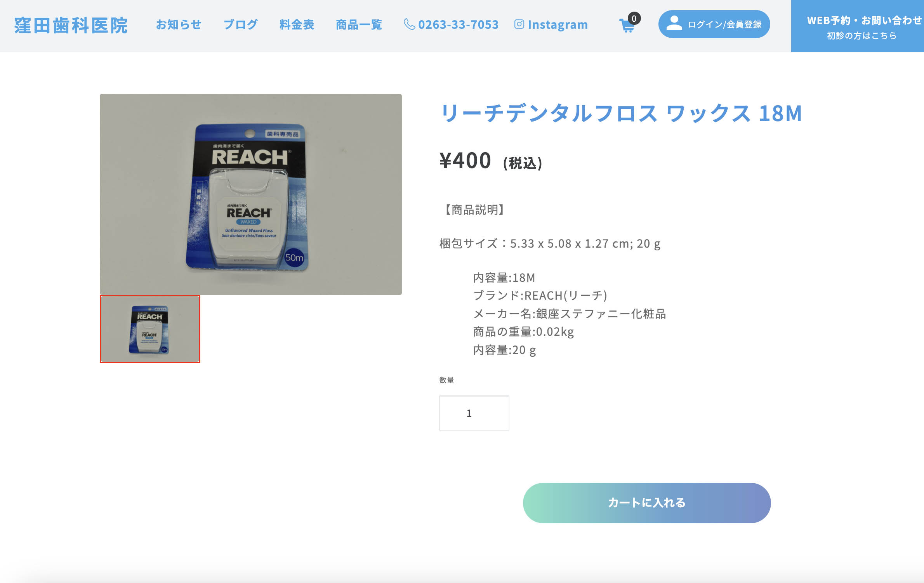Click 商品の重量:0.02kg line
The width and height of the screenshot is (924, 583).
click(x=523, y=332)
